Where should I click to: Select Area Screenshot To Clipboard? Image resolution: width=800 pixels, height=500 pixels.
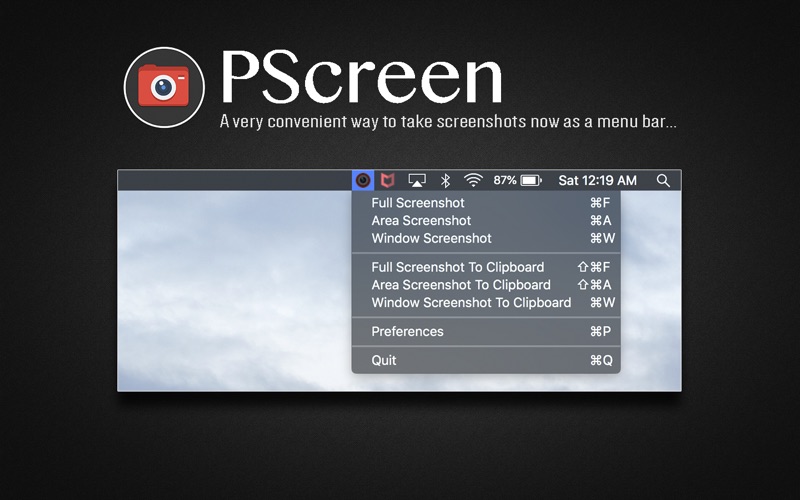[486, 285]
